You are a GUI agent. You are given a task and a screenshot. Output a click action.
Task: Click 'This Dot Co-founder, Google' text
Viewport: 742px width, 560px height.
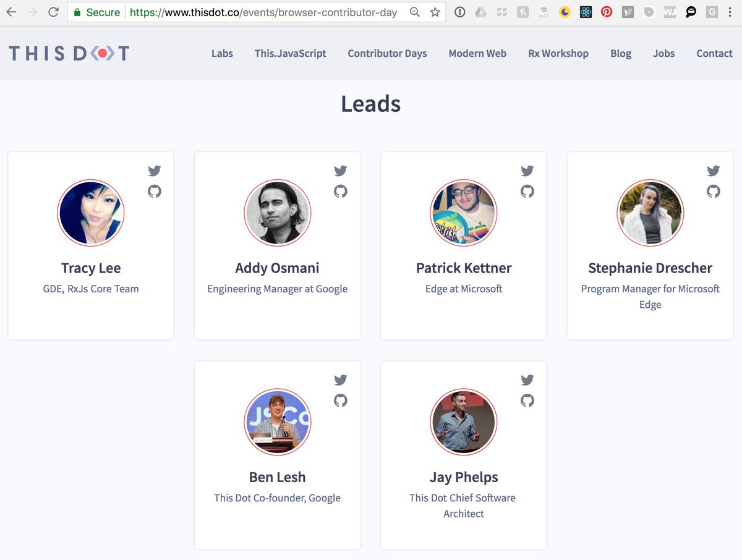coord(278,498)
